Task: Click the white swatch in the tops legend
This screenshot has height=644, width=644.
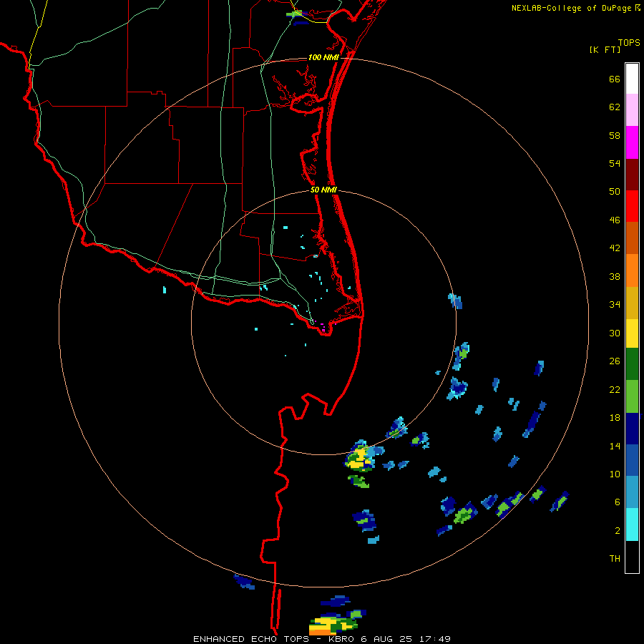Action: point(632,79)
